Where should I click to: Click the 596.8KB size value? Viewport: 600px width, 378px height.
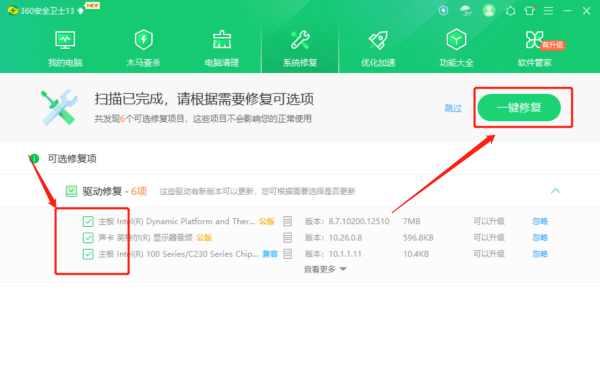click(x=418, y=238)
